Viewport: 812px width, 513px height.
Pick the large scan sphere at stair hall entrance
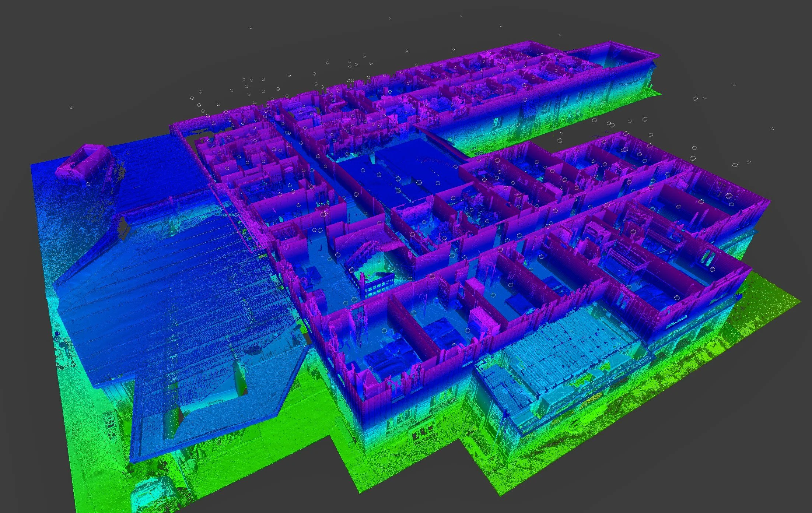pos(323,214)
